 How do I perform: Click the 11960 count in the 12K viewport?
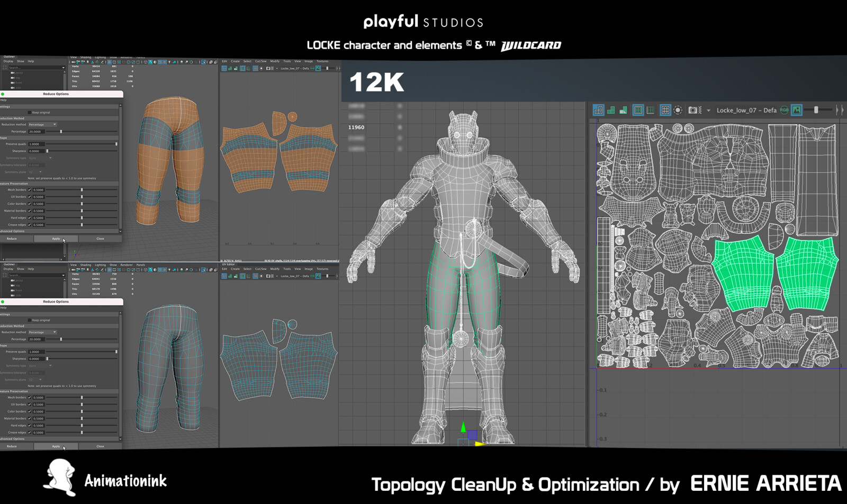coord(356,127)
